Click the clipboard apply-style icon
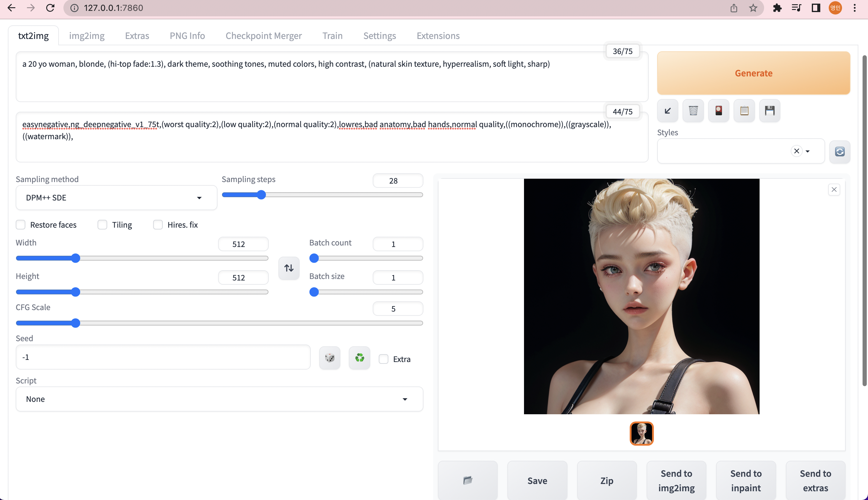 coord(744,111)
